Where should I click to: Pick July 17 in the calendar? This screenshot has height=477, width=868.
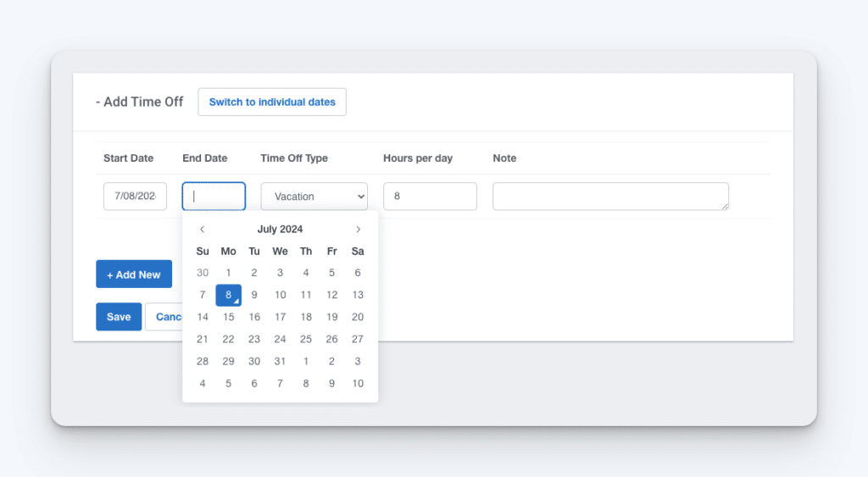coord(280,317)
